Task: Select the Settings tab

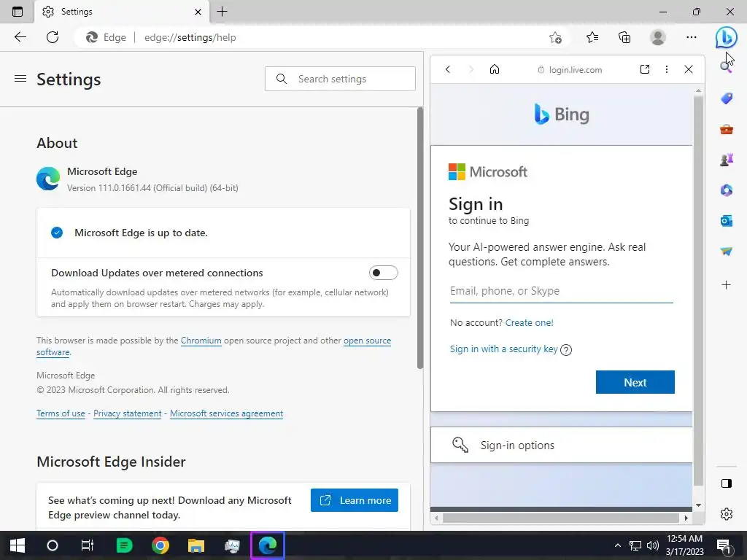Action: click(122, 12)
